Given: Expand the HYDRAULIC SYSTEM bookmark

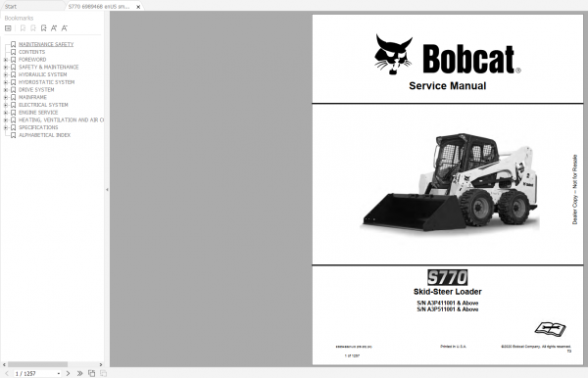Looking at the screenshot, I should [x=6, y=74].
